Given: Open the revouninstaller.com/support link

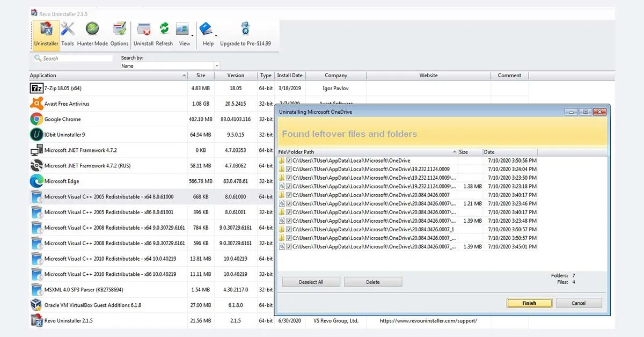Looking at the screenshot, I should (x=428, y=321).
